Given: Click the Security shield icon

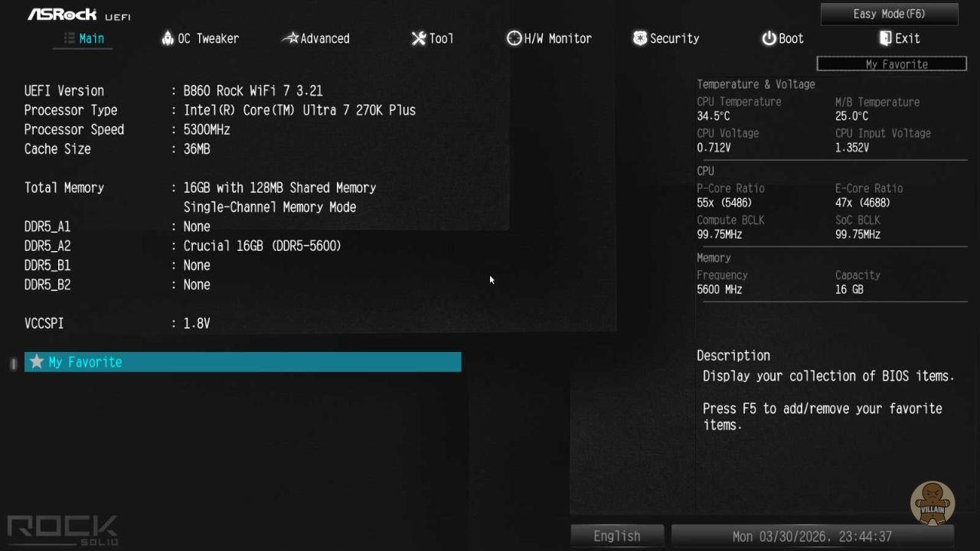Looking at the screenshot, I should 639,38.
